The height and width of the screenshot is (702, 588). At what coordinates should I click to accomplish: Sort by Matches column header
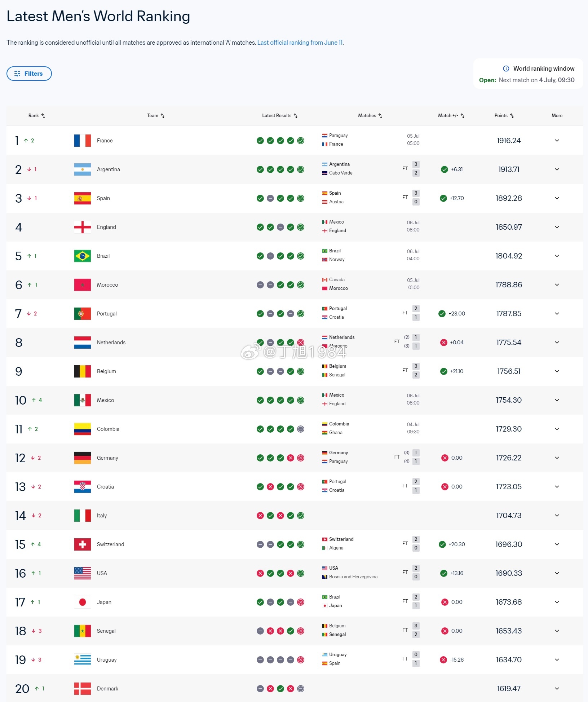coord(370,115)
